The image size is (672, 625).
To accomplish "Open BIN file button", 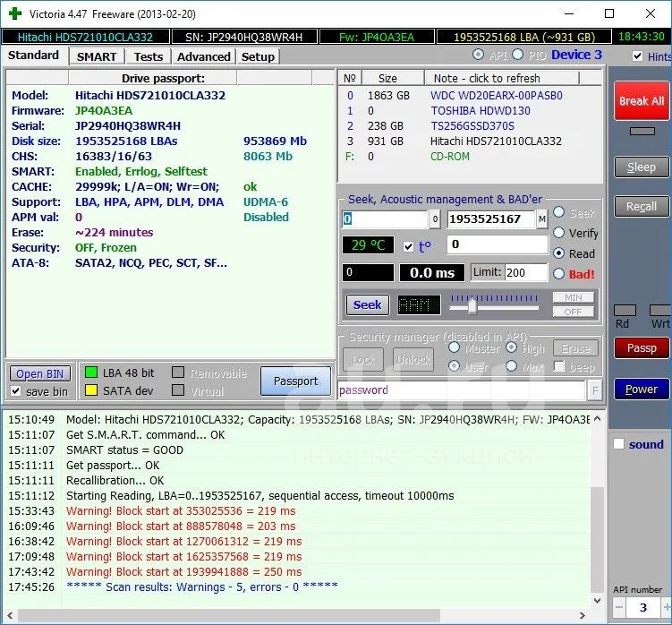I will click(40, 373).
